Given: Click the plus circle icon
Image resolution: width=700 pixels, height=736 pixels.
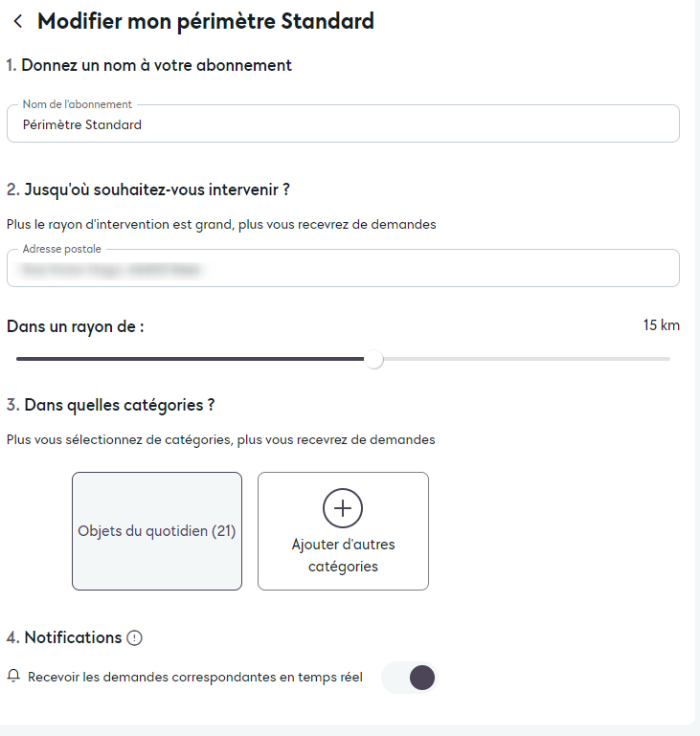Looking at the screenshot, I should coord(343,508).
